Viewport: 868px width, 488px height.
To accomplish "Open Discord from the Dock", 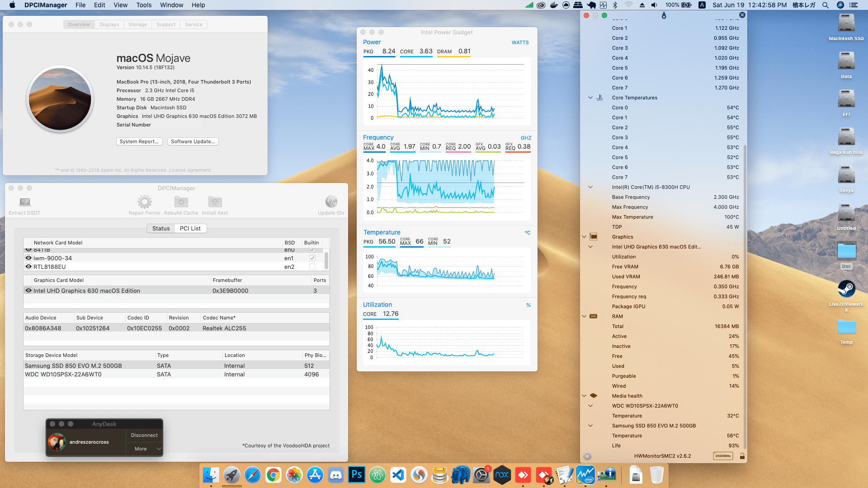I will pos(336,475).
